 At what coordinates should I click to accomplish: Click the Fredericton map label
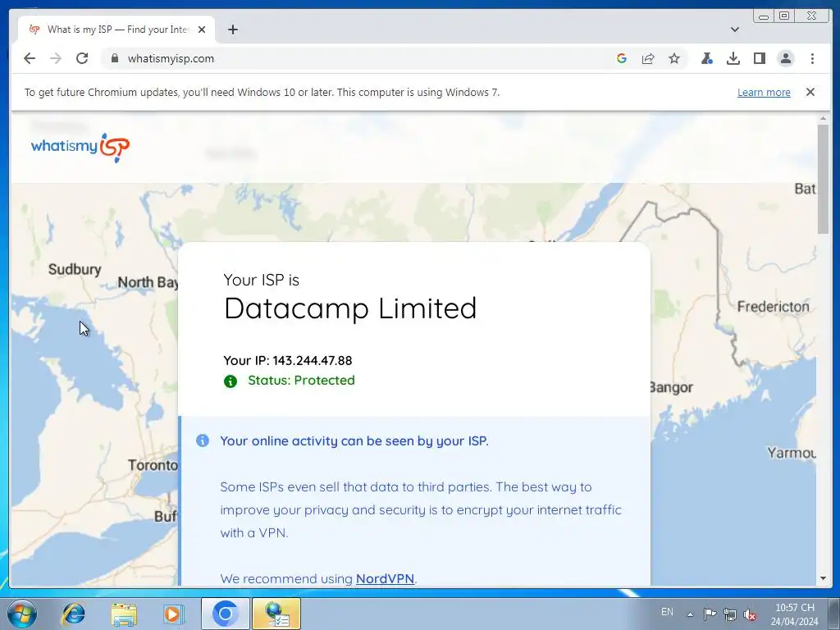coord(773,307)
